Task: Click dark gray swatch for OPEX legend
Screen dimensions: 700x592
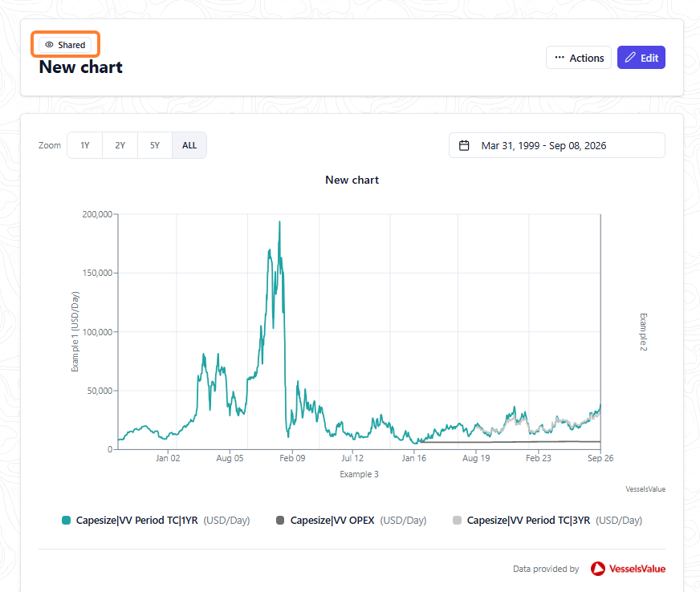Action: point(280,520)
